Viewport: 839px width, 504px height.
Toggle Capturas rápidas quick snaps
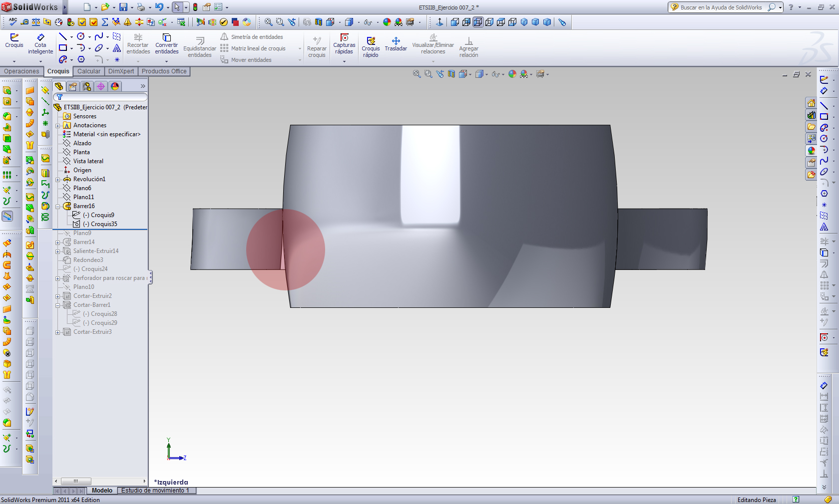(344, 44)
